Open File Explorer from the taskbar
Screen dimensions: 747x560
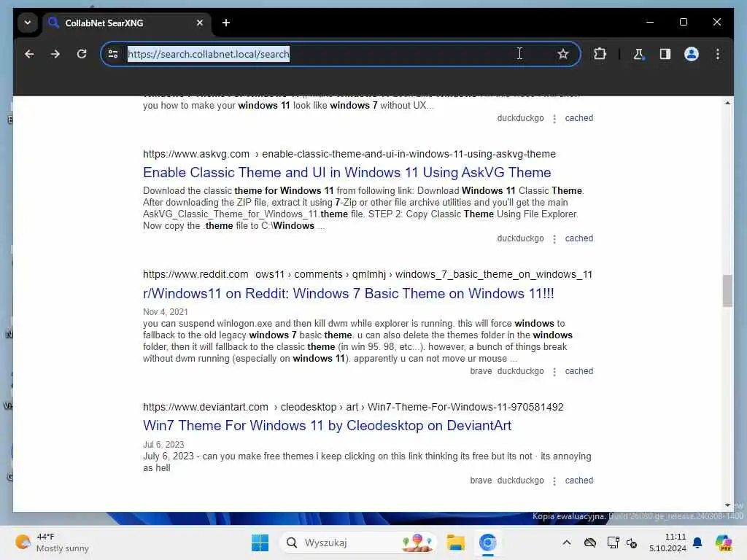pyautogui.click(x=455, y=542)
